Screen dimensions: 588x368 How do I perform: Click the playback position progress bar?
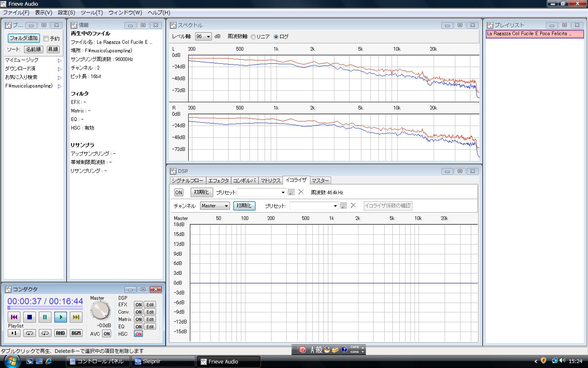(x=45, y=307)
